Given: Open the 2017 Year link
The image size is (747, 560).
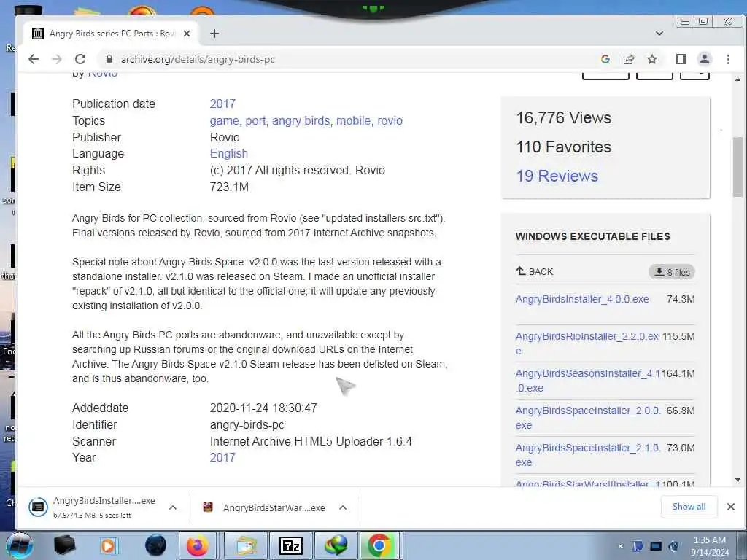Looking at the screenshot, I should tap(222, 457).
